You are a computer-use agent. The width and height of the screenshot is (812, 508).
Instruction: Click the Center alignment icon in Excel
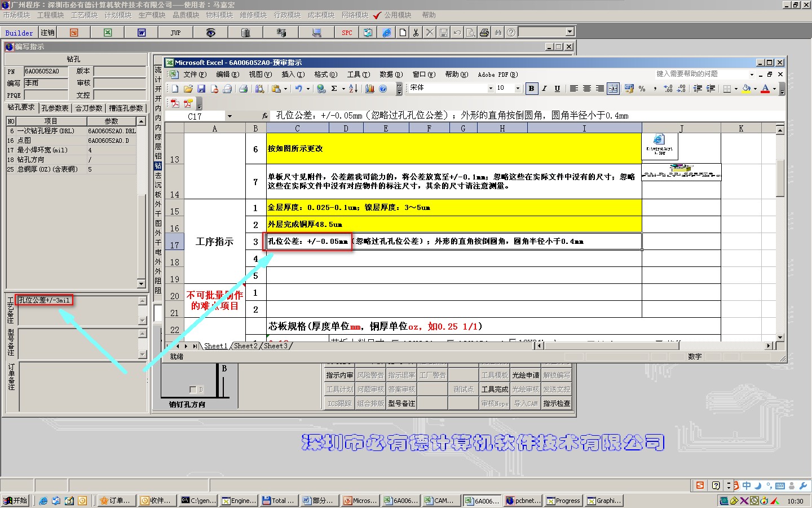587,89
